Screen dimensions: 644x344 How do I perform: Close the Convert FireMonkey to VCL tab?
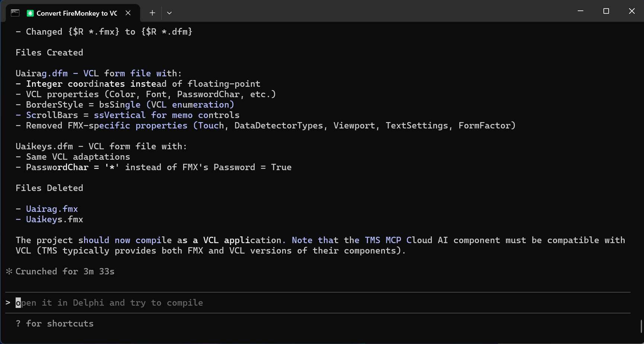tap(128, 13)
